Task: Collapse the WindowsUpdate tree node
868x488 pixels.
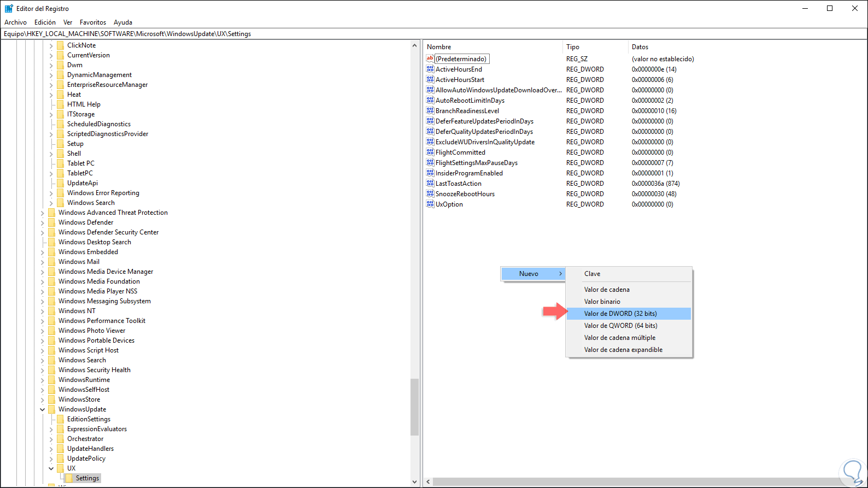Action: pyautogui.click(x=43, y=409)
